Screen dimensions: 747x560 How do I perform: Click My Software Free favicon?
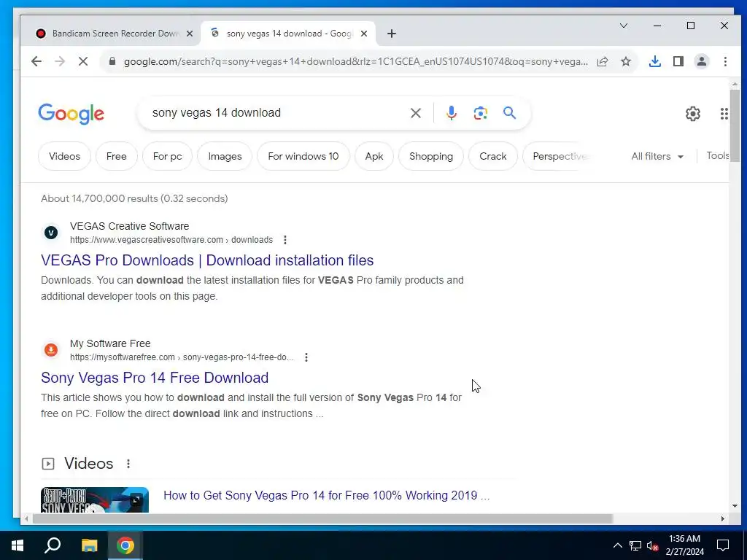pyautogui.click(x=51, y=350)
